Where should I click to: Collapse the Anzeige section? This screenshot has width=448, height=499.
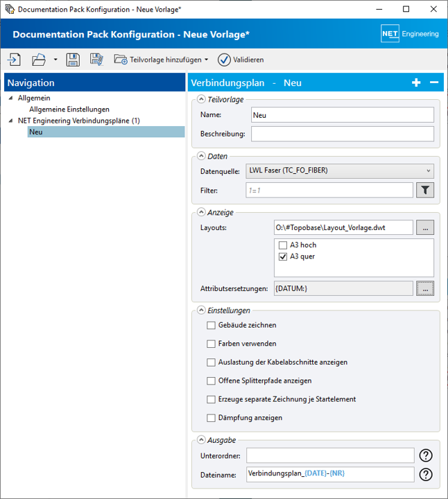point(201,212)
